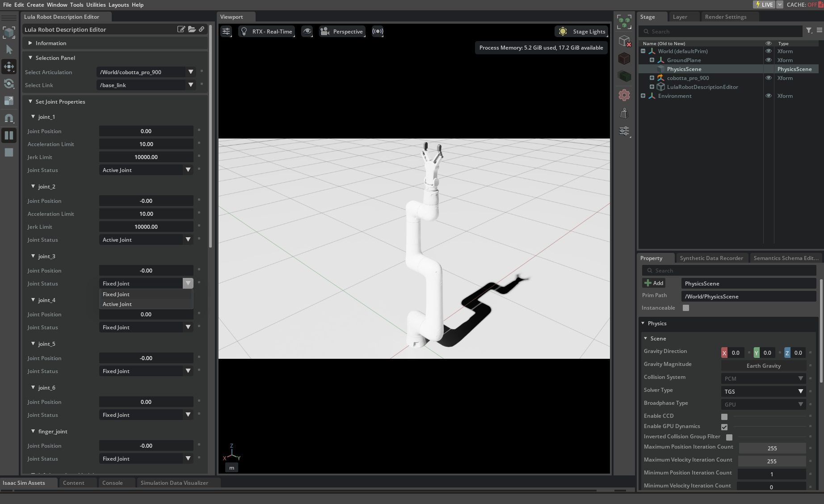
Task: Open the viewport settings hamburger icon
Action: 226,31
